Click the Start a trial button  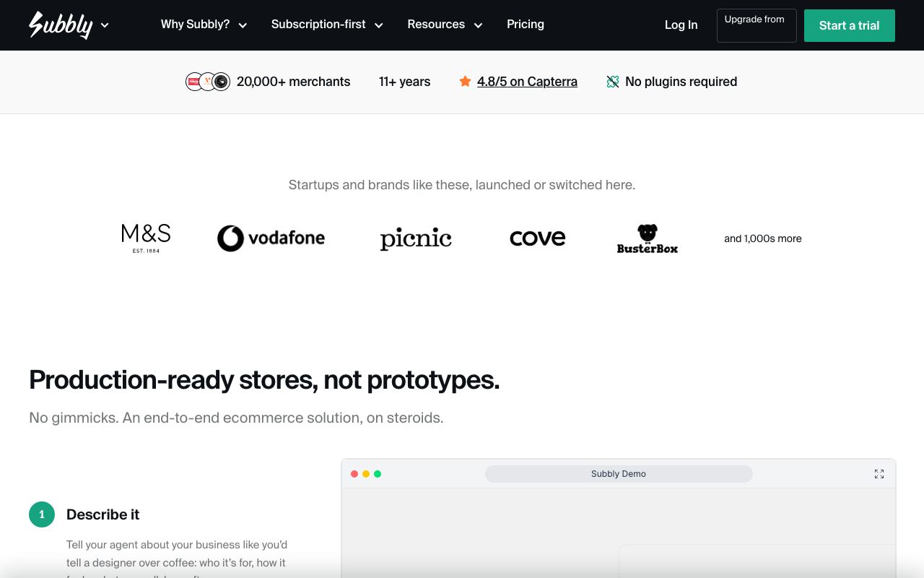(850, 25)
